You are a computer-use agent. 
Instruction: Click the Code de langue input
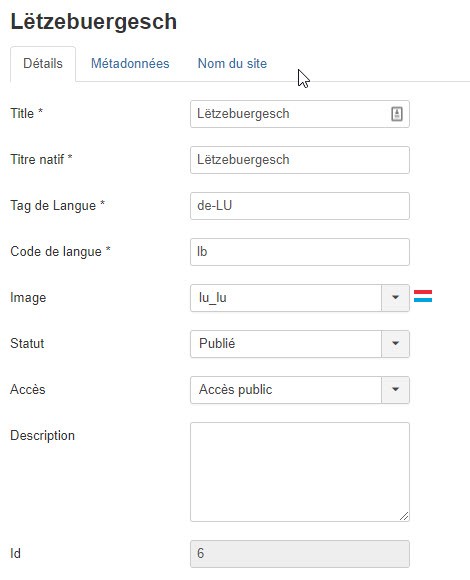click(x=300, y=252)
